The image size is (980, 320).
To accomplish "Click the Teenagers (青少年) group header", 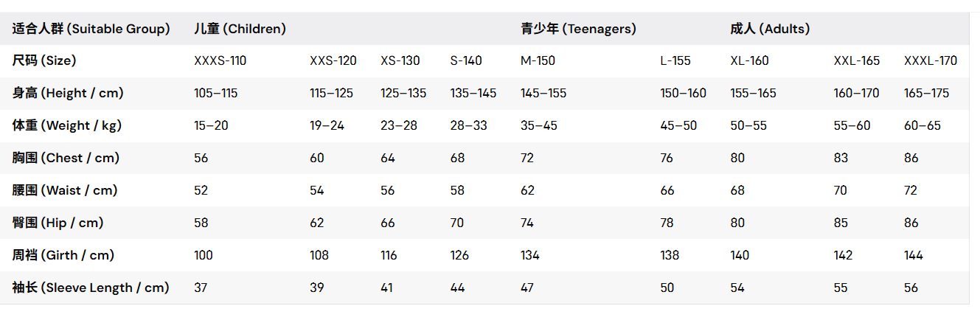I will (x=578, y=29).
